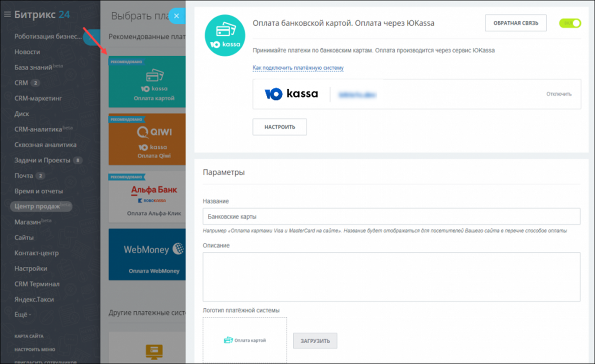This screenshot has width=595, height=364.
Task: Select the Оплата WebMoney tile
Action: coord(147,254)
